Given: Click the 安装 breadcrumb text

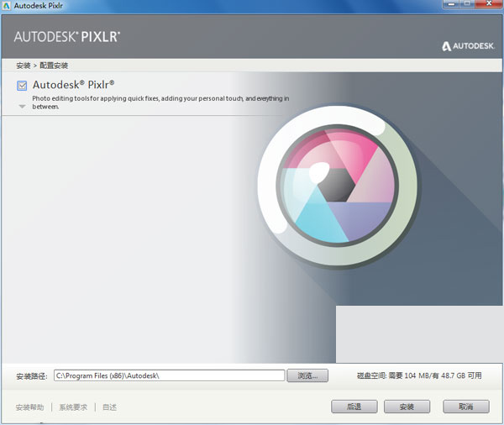Looking at the screenshot, I should click(x=24, y=66).
